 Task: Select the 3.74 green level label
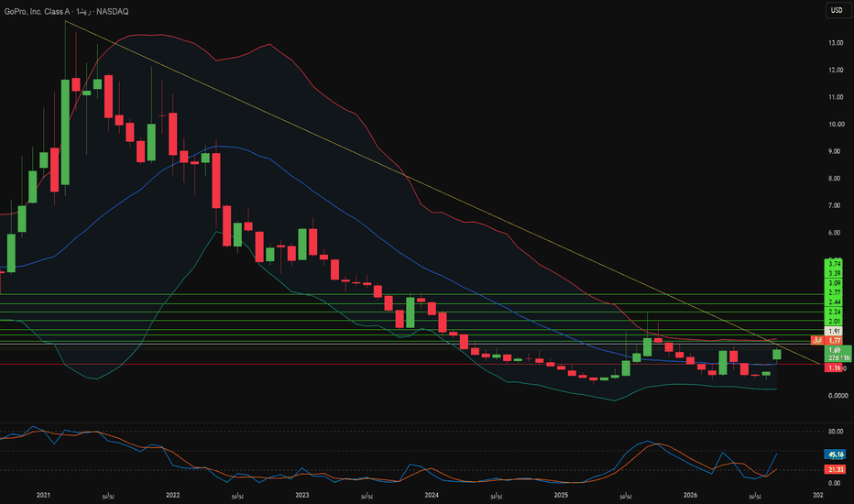coord(835,264)
